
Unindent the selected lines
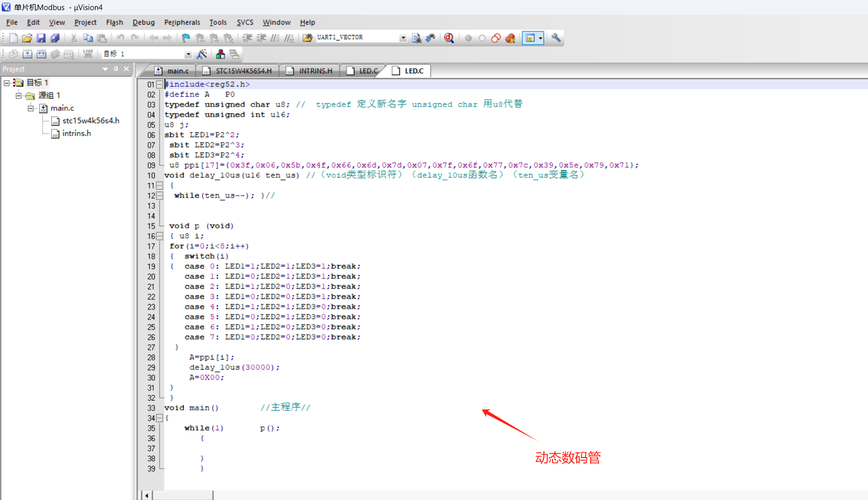point(261,38)
